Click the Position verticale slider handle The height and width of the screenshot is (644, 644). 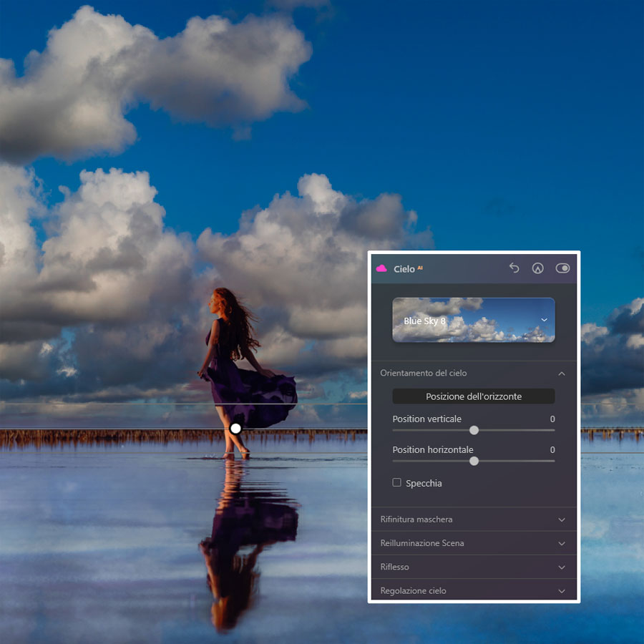click(x=474, y=430)
